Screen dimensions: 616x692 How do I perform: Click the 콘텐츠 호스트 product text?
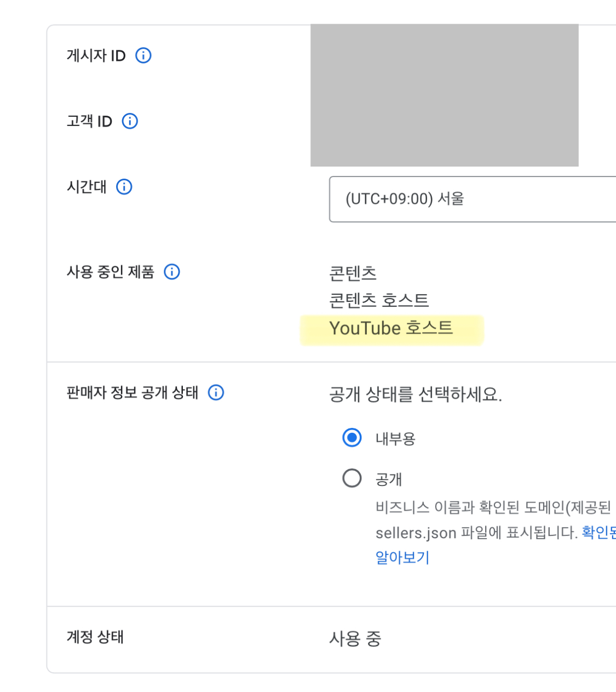click(379, 300)
